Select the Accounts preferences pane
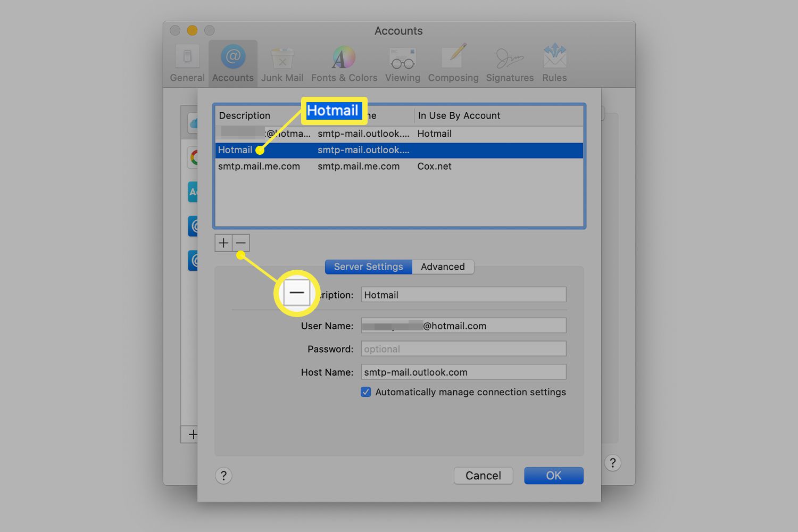The width and height of the screenshot is (798, 532). tap(233, 63)
